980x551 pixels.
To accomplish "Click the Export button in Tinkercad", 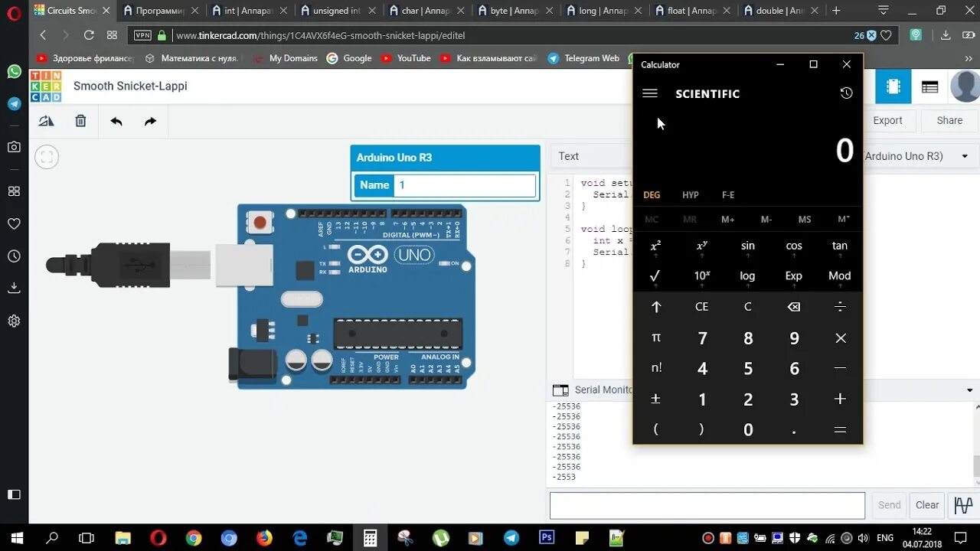I will pyautogui.click(x=887, y=120).
